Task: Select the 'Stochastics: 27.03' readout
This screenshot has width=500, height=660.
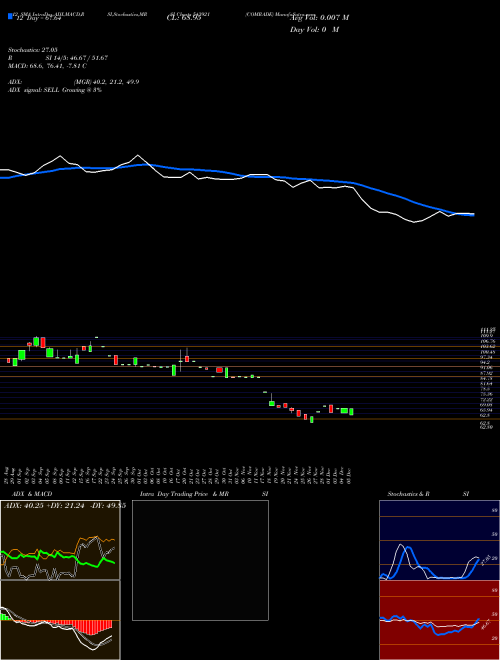Action: 32,50
